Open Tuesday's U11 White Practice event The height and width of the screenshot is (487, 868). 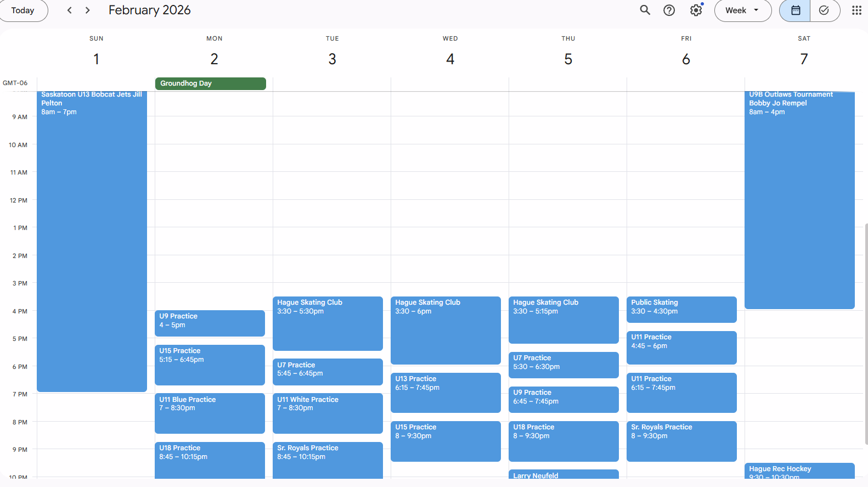tap(327, 413)
